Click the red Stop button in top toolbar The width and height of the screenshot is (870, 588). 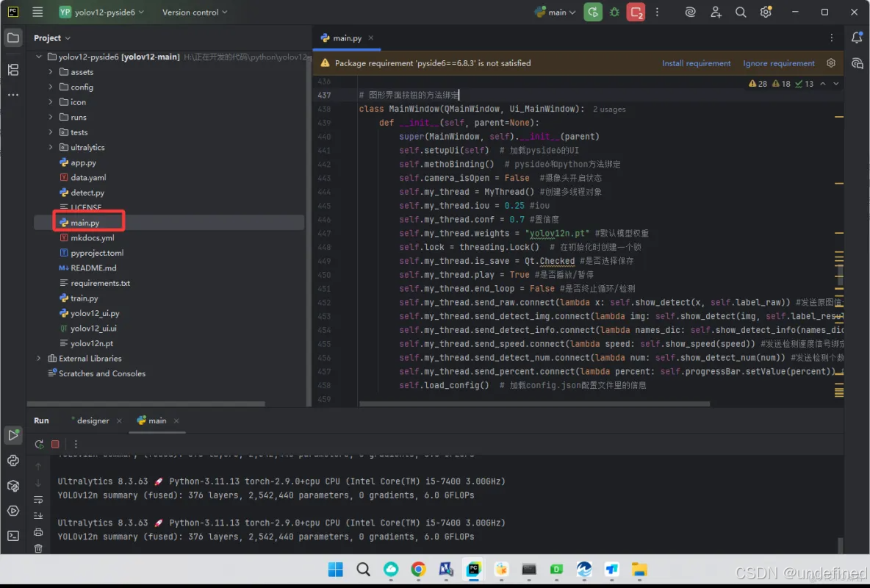[636, 12]
